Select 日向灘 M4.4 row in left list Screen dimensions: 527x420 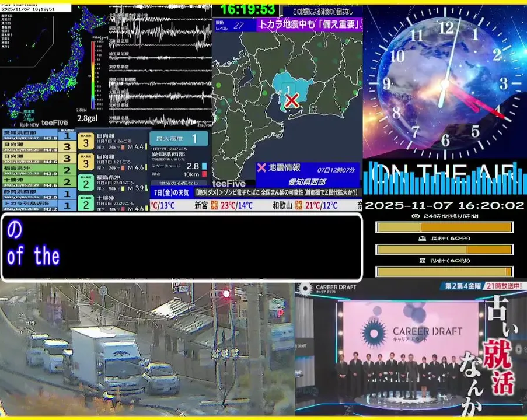39,147
